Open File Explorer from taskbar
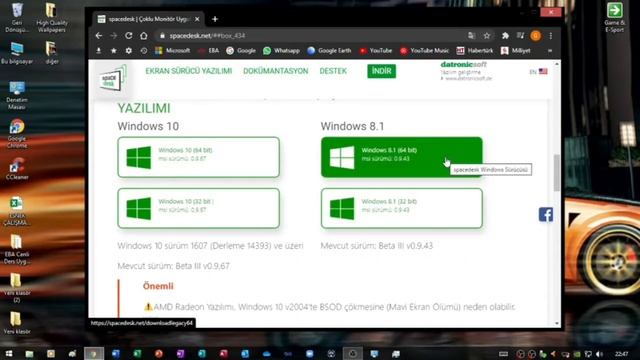Image resolution: width=640 pixels, height=360 pixels. point(29,354)
